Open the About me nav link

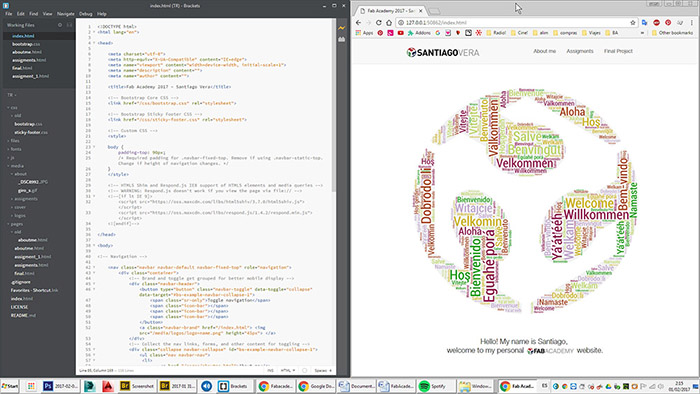[544, 51]
